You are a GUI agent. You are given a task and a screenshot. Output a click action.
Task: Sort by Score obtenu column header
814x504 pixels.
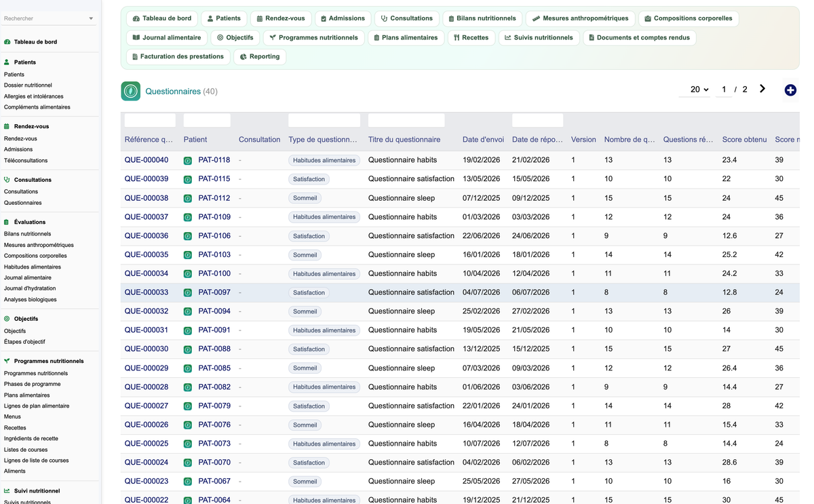744,140
